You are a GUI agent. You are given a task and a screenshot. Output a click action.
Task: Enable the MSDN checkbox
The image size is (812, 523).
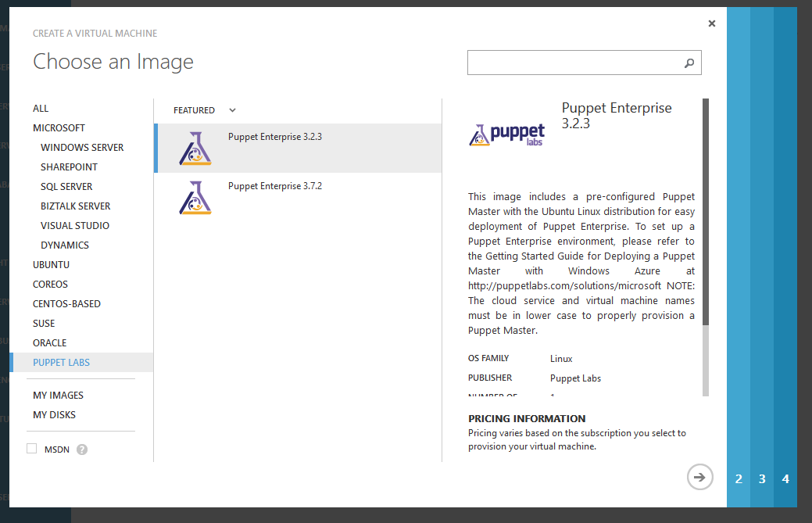pos(32,449)
